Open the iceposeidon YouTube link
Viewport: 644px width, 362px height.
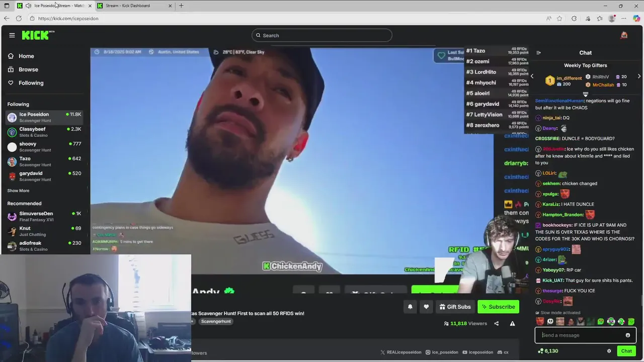(x=478, y=352)
